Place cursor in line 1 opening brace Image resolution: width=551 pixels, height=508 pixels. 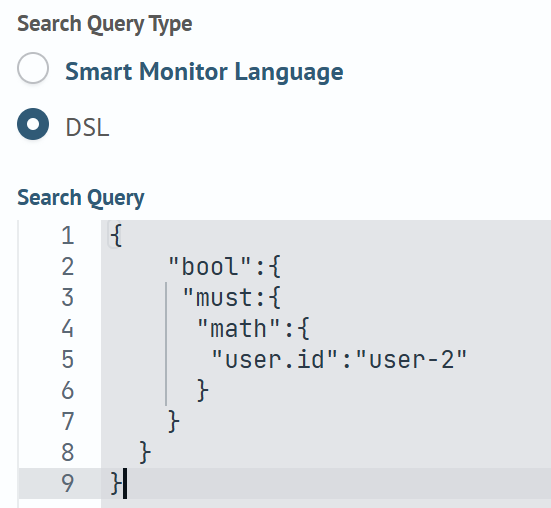pyautogui.click(x=116, y=236)
